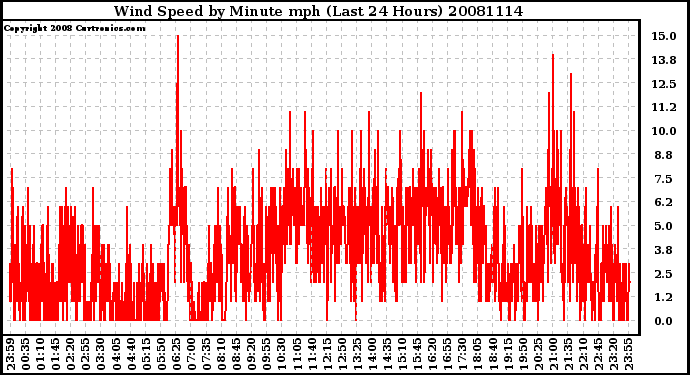This screenshot has height=375, width=690.
Task: Click the 16:20 time label
Action: 432,354
